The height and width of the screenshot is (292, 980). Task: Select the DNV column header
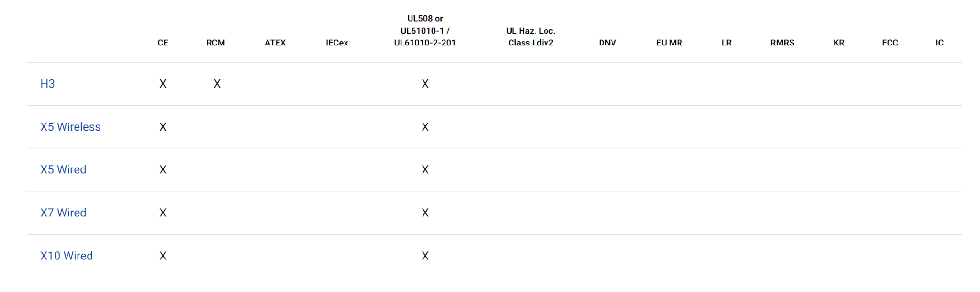607,43
